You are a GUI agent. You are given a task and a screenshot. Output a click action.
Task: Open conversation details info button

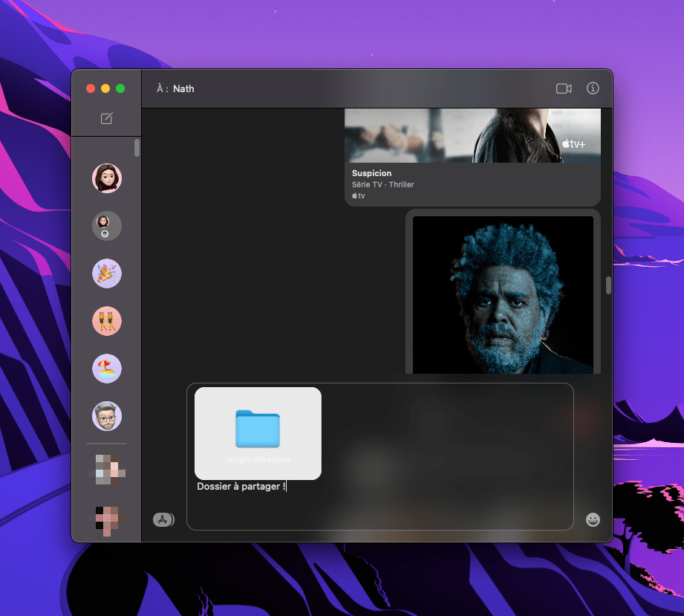593,88
